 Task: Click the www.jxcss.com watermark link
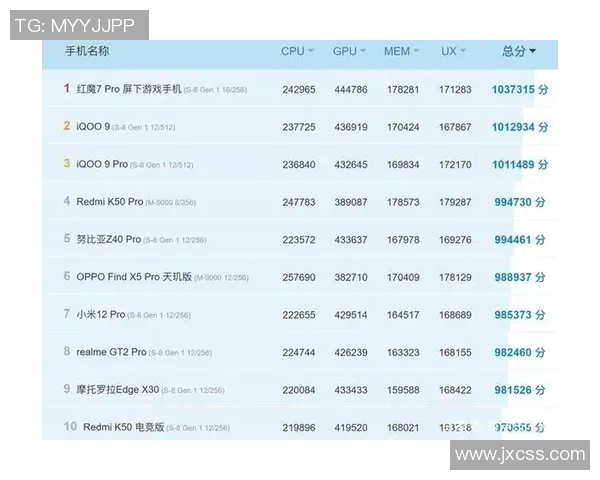(x=519, y=455)
